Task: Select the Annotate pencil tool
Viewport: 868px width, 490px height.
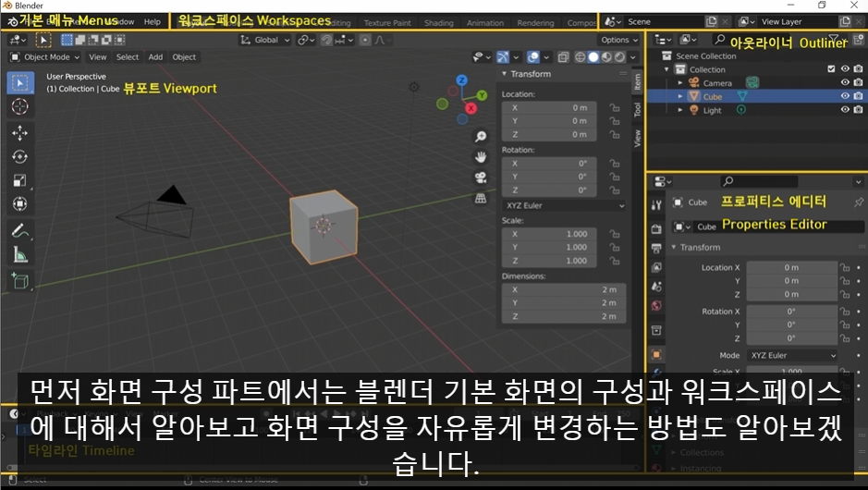Action: click(x=20, y=230)
